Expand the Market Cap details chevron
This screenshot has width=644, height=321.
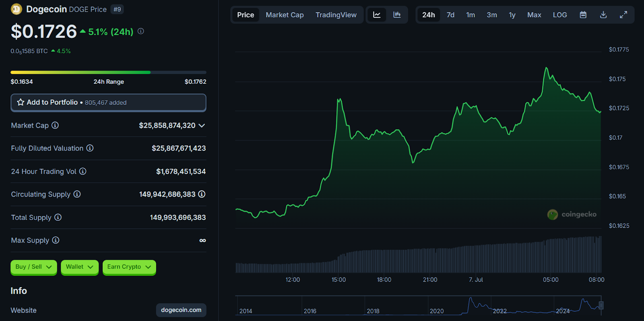pyautogui.click(x=202, y=126)
